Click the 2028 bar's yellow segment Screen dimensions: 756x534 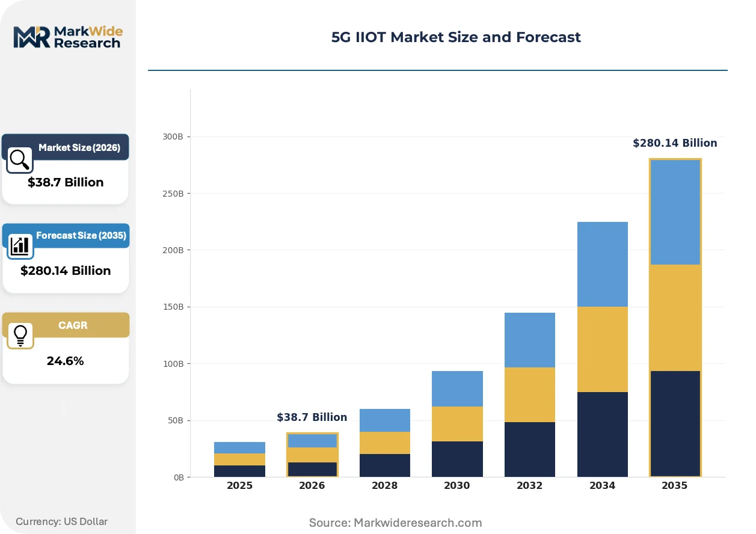click(x=384, y=443)
